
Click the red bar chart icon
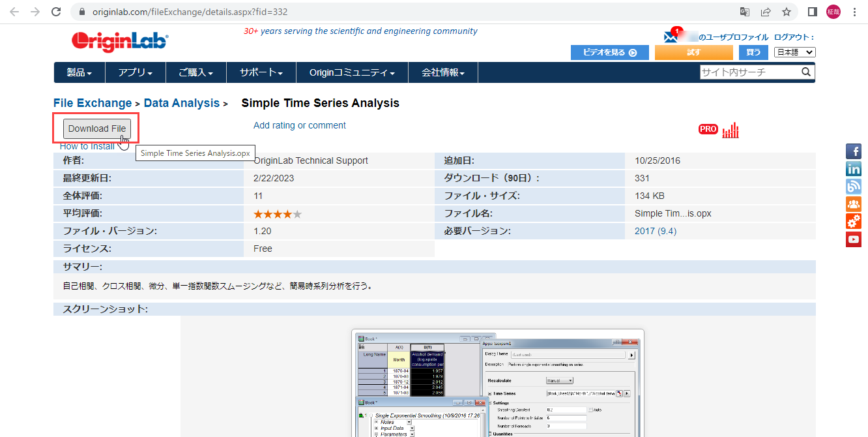(731, 130)
